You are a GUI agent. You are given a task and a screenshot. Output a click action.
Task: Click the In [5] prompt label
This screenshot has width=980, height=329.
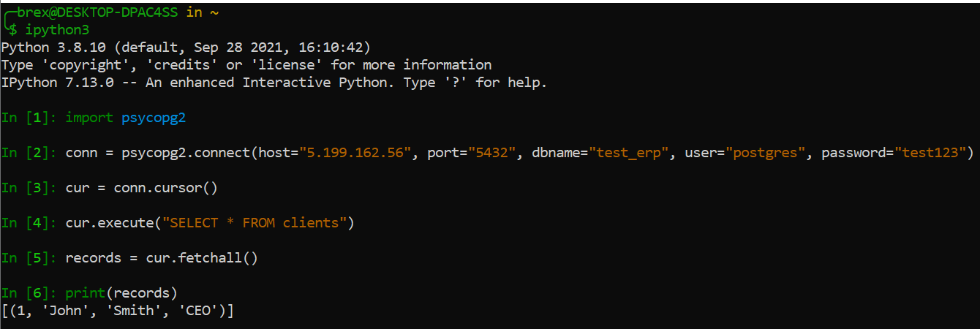(x=29, y=258)
